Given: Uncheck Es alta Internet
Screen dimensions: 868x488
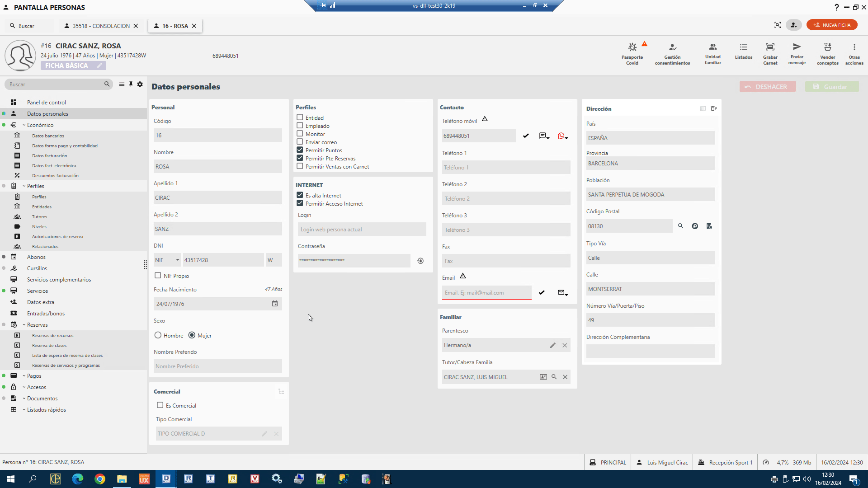Looking at the screenshot, I should click(x=300, y=195).
